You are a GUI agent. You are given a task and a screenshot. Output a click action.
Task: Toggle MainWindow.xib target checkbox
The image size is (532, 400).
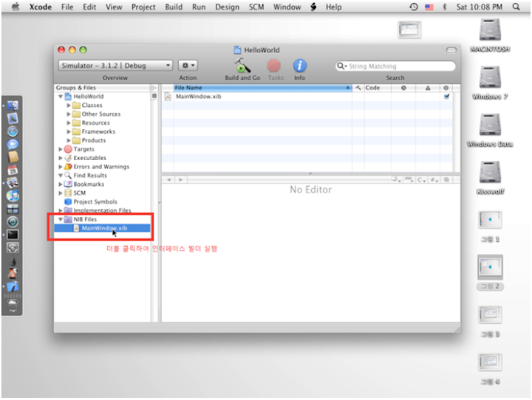click(446, 97)
